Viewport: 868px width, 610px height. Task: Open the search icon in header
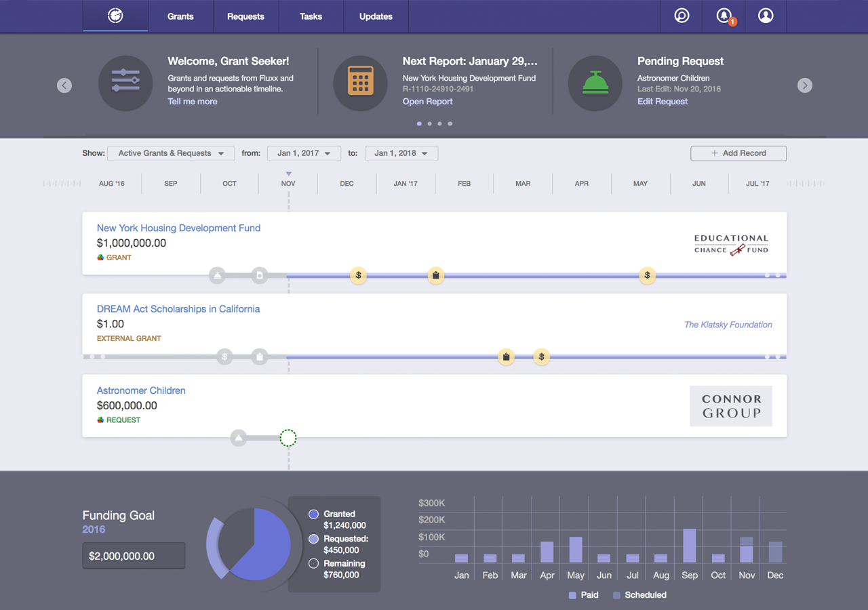coord(682,16)
